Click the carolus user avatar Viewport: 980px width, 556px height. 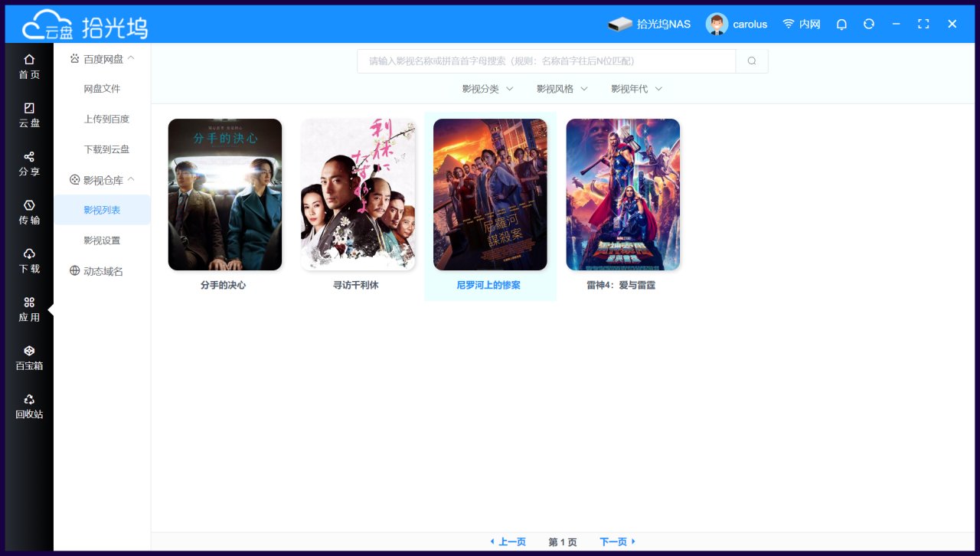(x=717, y=24)
